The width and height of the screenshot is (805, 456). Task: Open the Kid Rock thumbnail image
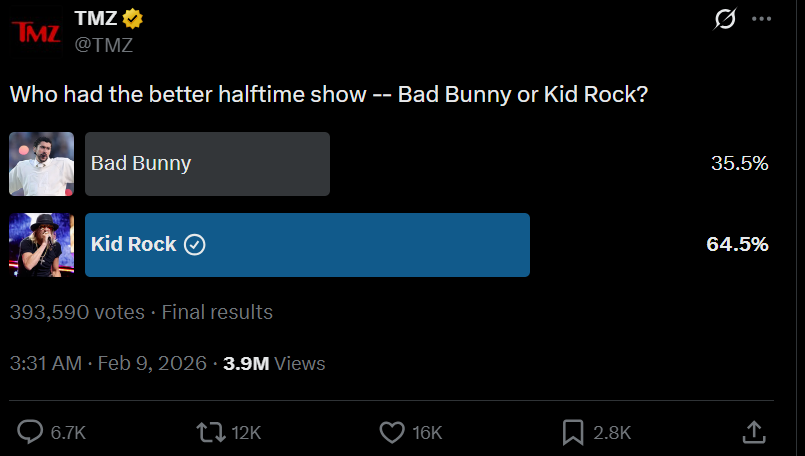click(x=42, y=245)
